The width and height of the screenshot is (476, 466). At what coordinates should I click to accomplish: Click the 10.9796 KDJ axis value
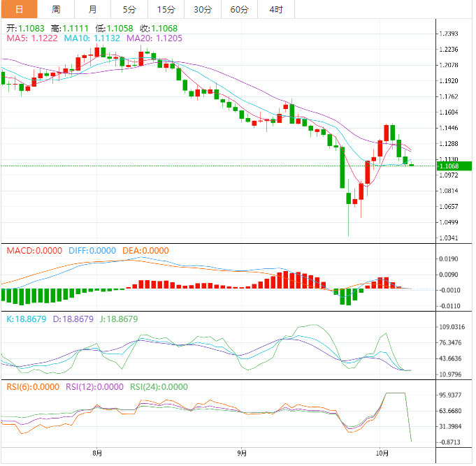click(x=451, y=374)
